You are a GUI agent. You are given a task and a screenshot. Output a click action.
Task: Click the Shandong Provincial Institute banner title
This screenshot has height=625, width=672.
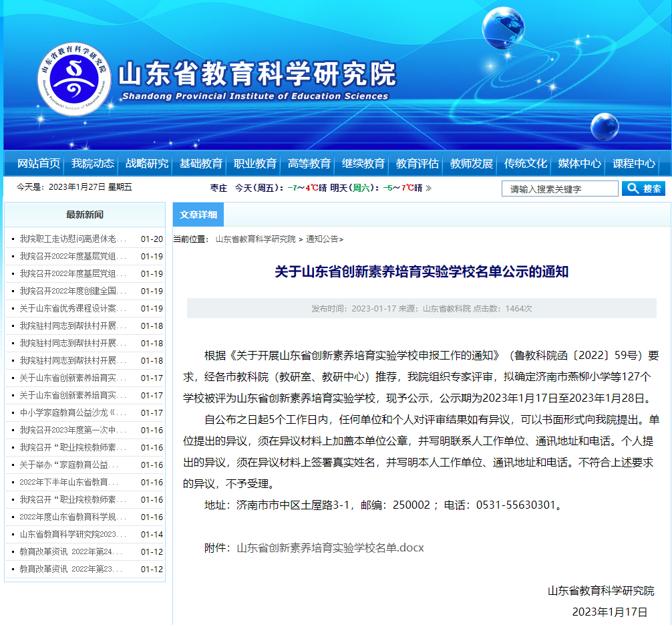[257, 80]
